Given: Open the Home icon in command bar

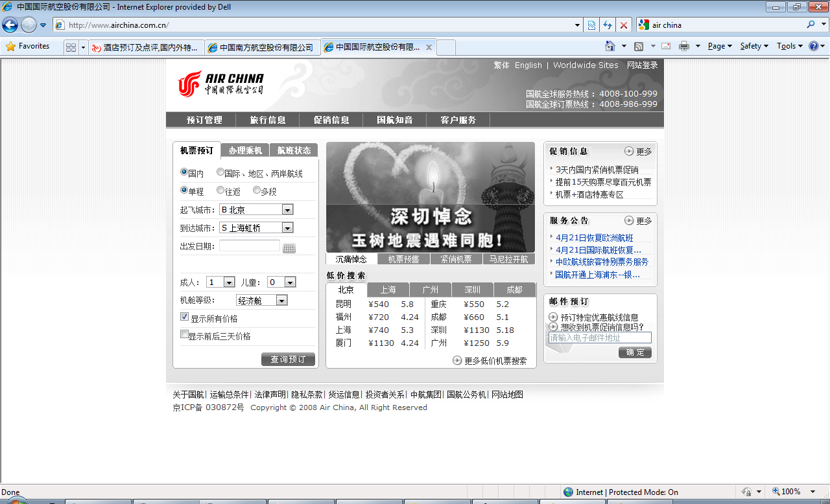Looking at the screenshot, I should point(610,46).
